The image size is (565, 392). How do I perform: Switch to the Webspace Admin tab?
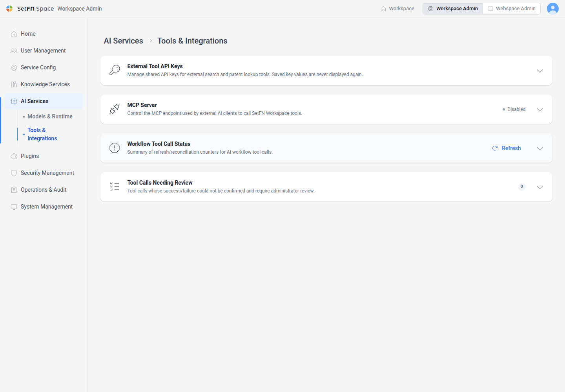pyautogui.click(x=512, y=9)
